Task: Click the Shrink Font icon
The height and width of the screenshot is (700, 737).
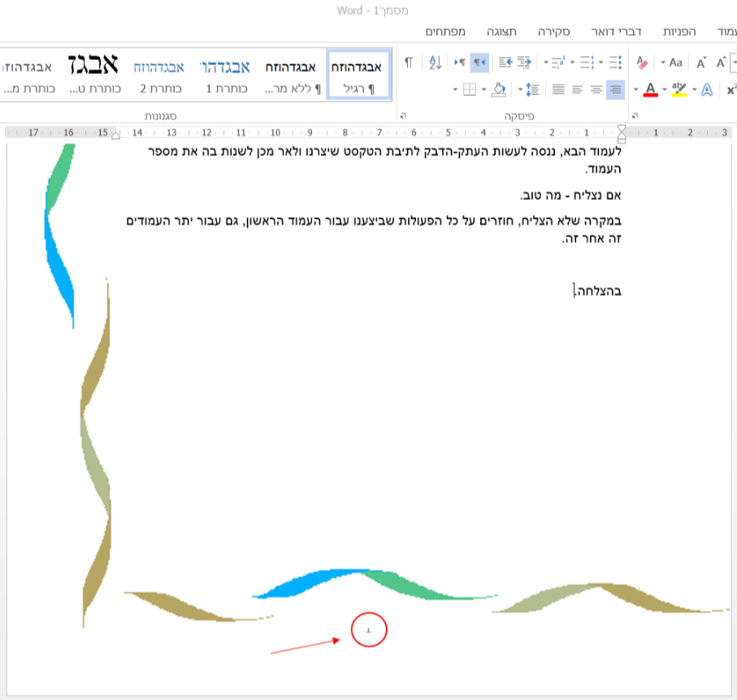Action: (x=701, y=63)
